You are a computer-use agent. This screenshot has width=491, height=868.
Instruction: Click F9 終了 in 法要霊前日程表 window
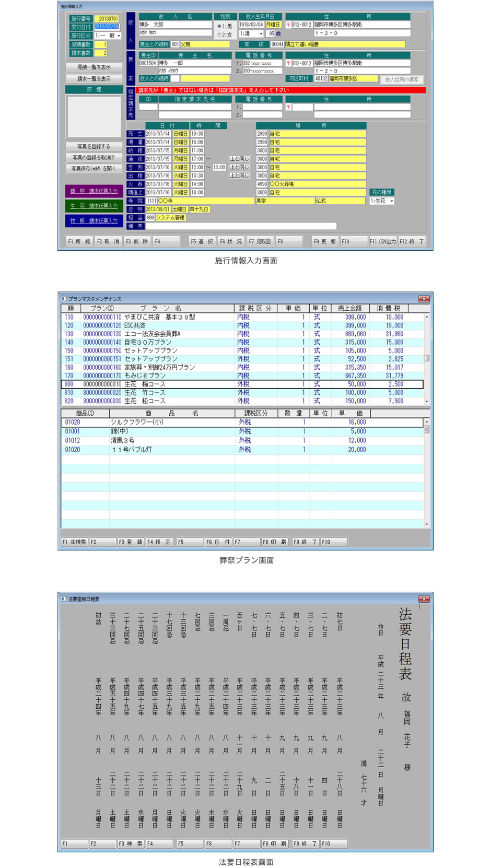click(x=306, y=843)
